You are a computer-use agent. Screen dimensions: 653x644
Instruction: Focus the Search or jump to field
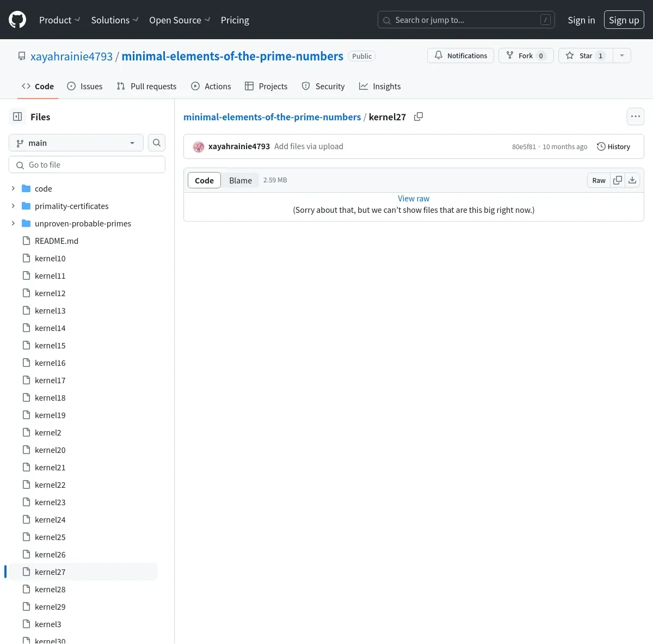[x=466, y=20]
